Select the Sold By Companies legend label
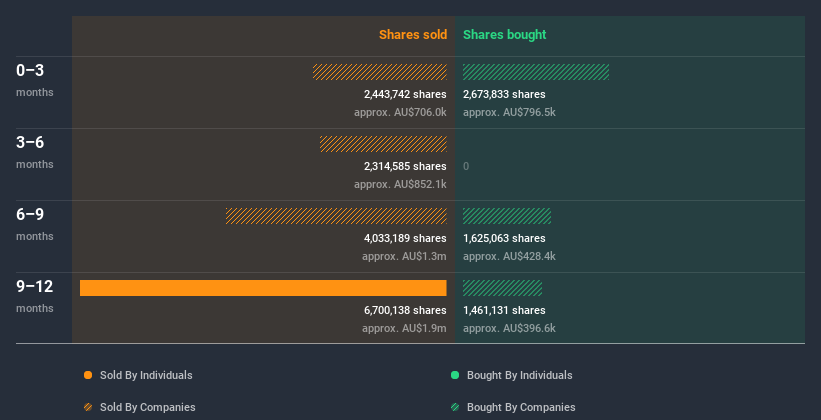This screenshot has width=821, height=420. tap(148, 407)
